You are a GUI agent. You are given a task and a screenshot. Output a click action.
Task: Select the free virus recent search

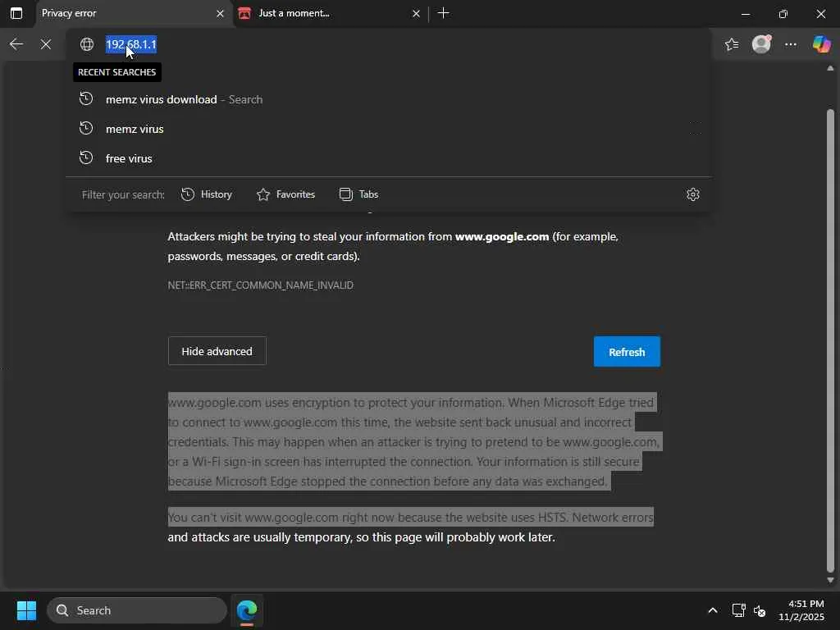point(388,158)
